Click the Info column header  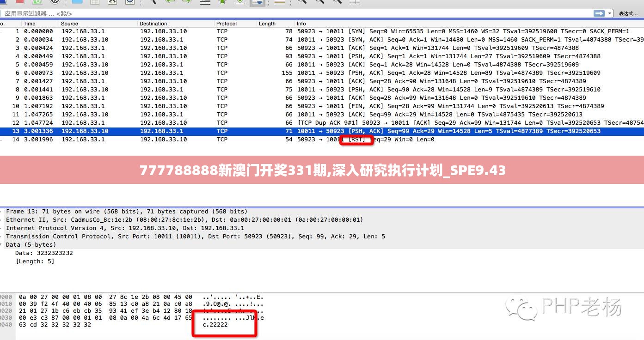469,24
